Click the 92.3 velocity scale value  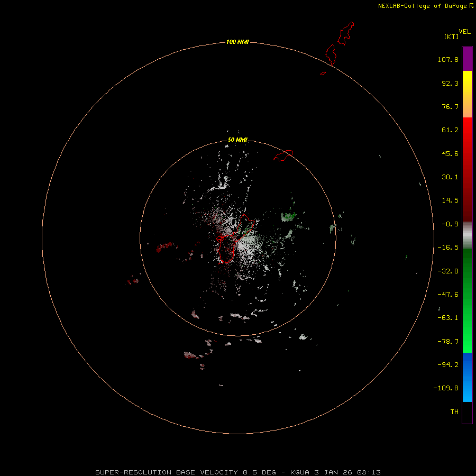450,83
